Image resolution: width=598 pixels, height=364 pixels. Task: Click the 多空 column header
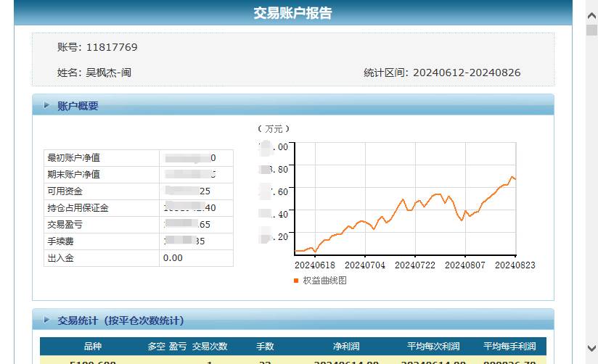coord(156,347)
